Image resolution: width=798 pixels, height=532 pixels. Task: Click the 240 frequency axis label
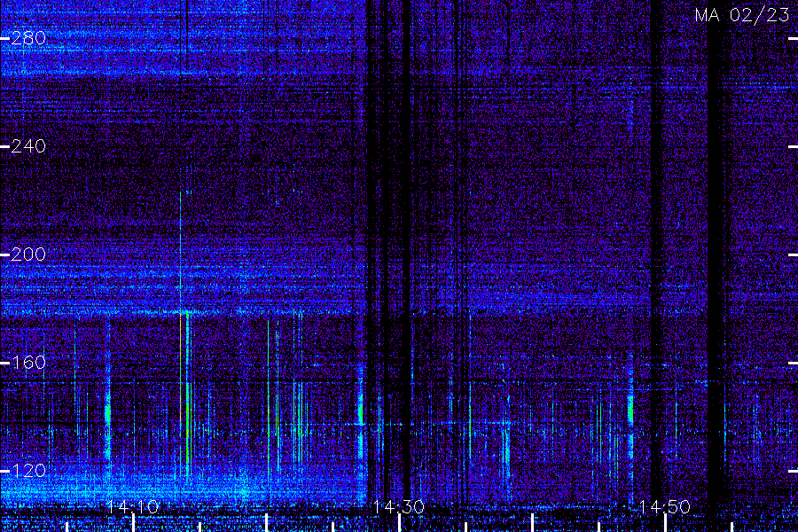(x=28, y=146)
